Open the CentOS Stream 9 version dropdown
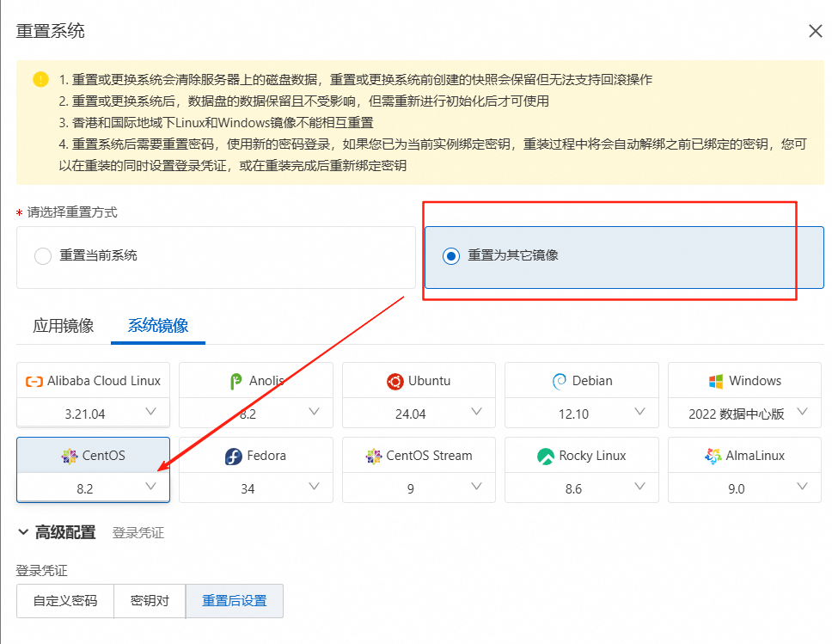The height and width of the screenshot is (644, 832). tap(419, 488)
